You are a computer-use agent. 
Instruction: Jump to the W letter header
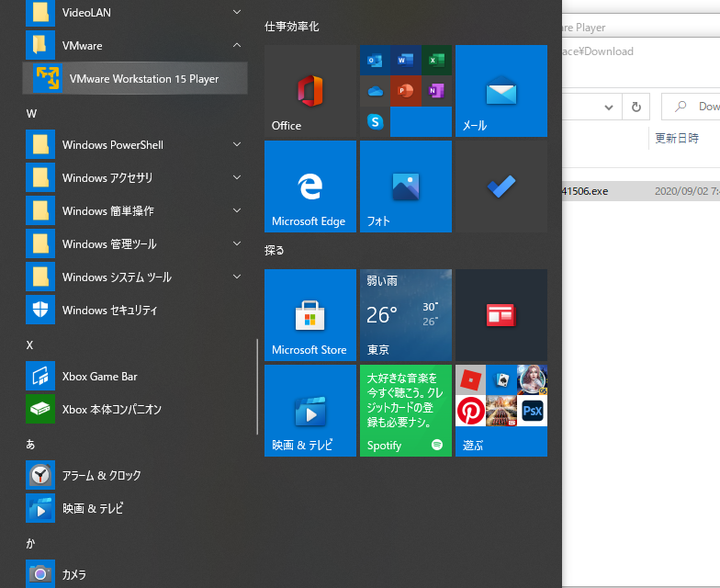tap(31, 114)
